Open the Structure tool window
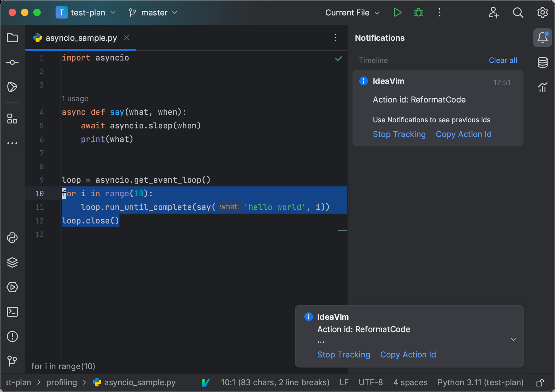This screenshot has width=555, height=392. pyautogui.click(x=12, y=119)
